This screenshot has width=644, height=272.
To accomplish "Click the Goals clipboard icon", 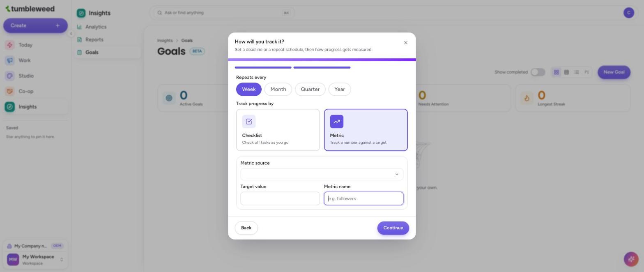I will pyautogui.click(x=79, y=53).
